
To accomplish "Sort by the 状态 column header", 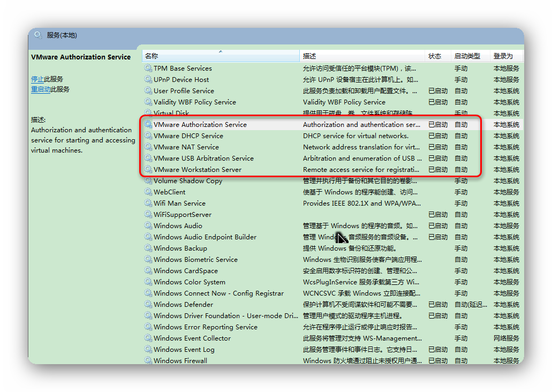I will [438, 56].
